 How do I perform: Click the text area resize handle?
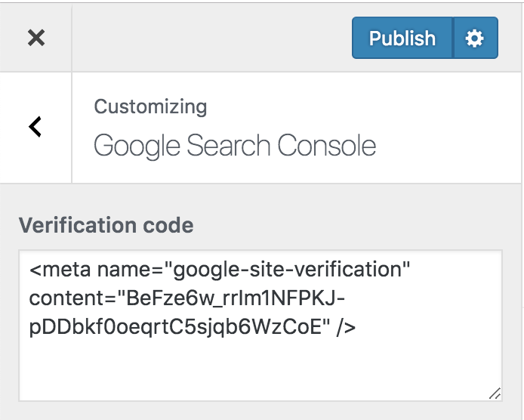[495, 393]
